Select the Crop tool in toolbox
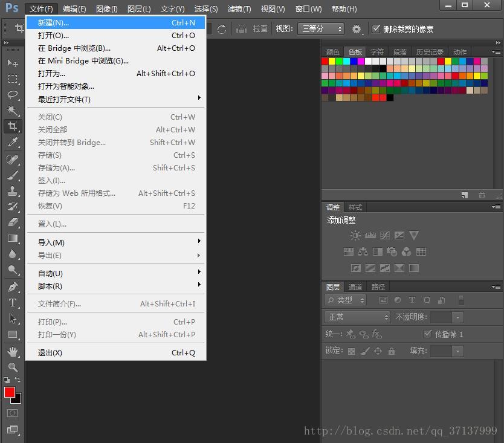504x443 pixels. click(13, 126)
